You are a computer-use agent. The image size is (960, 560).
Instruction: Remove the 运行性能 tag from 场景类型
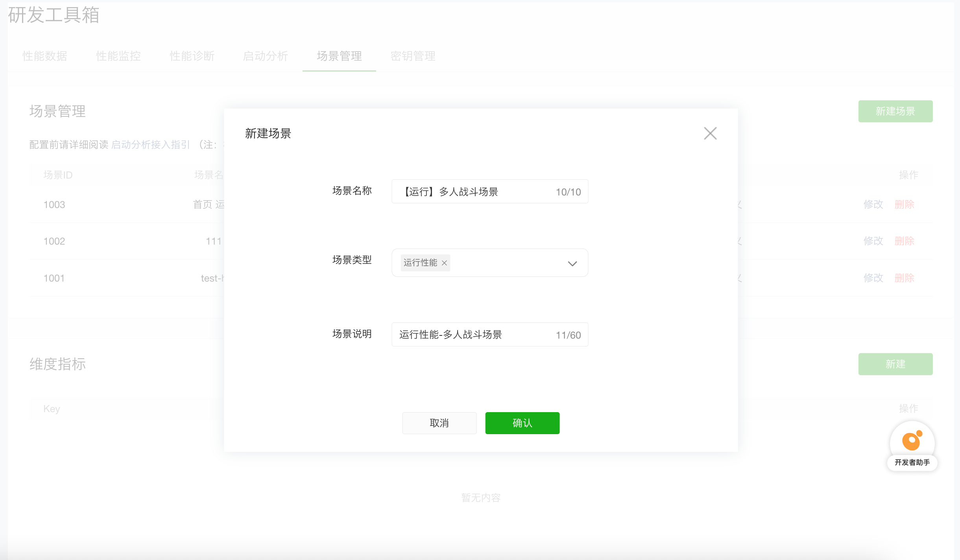pyautogui.click(x=444, y=263)
